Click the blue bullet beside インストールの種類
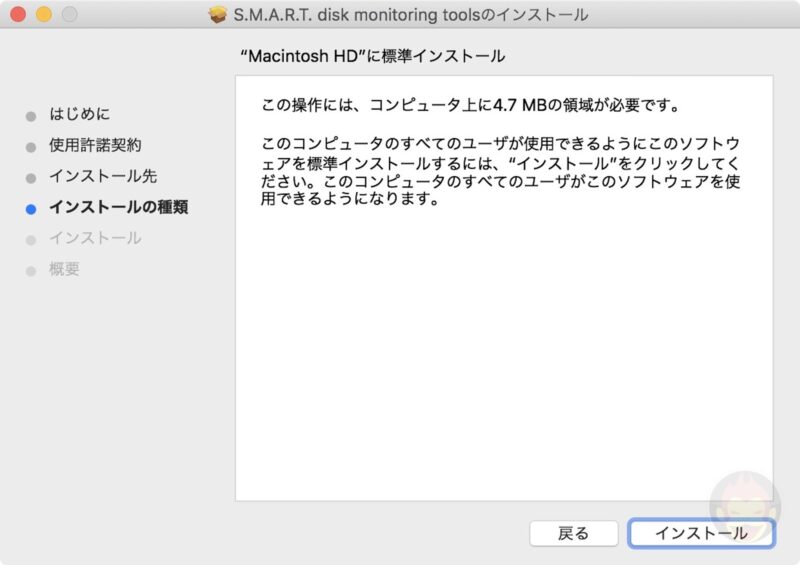This screenshot has width=800, height=565. coord(31,209)
